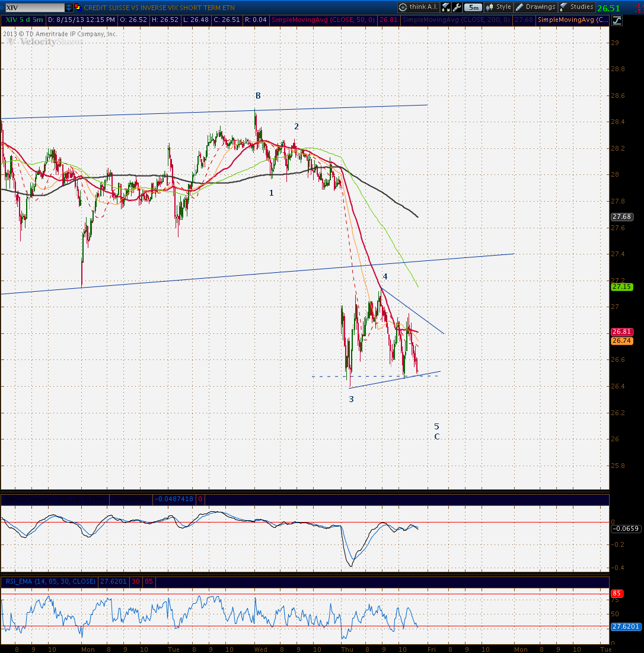The image size is (644, 653).
Task: Click the Wed label on time axis
Action: 260,649
